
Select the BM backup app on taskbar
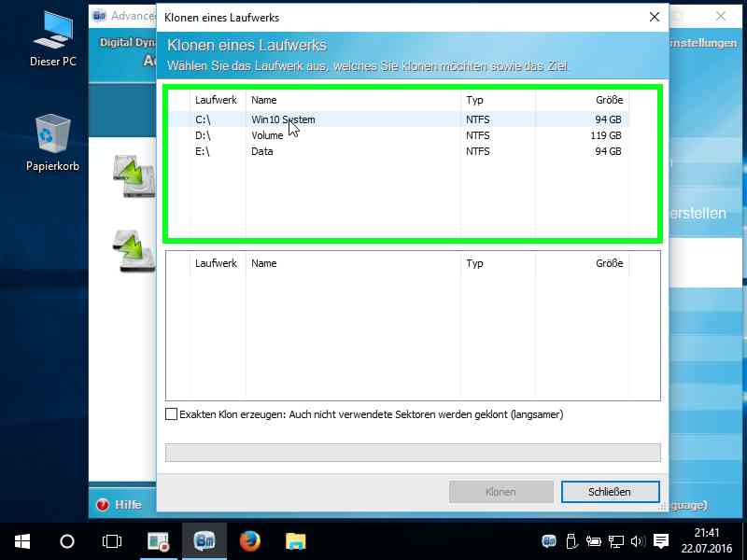tap(204, 541)
